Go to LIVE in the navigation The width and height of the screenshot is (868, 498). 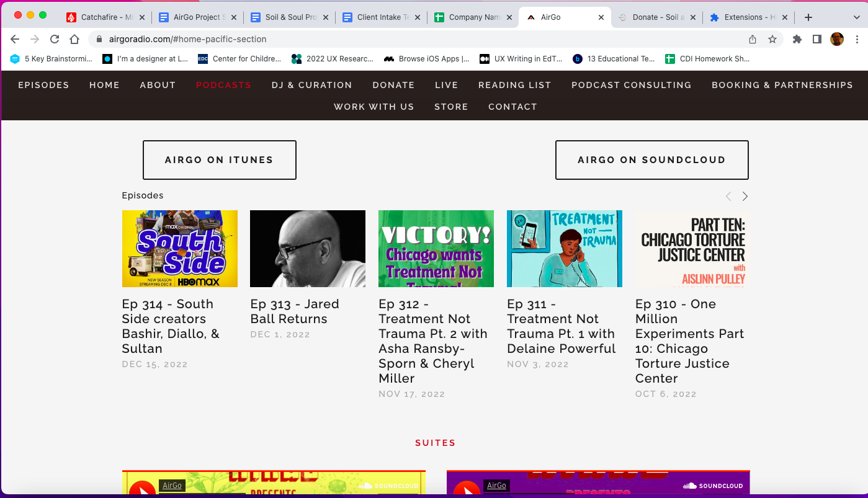point(446,85)
